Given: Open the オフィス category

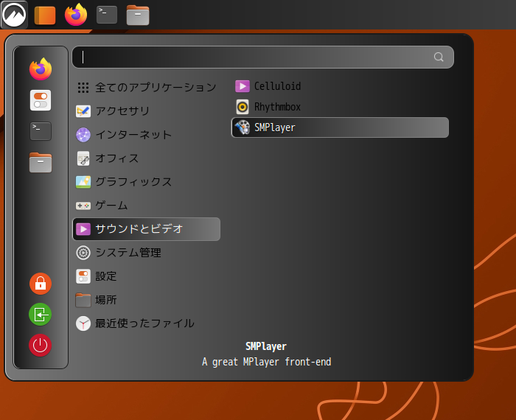Looking at the screenshot, I should click(x=147, y=158).
